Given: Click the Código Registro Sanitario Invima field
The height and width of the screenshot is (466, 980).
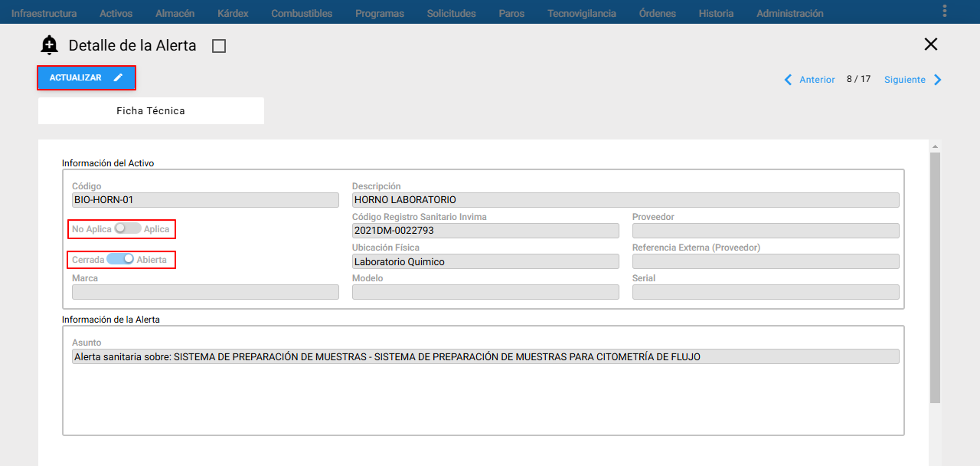Looking at the screenshot, I should click(x=485, y=231).
